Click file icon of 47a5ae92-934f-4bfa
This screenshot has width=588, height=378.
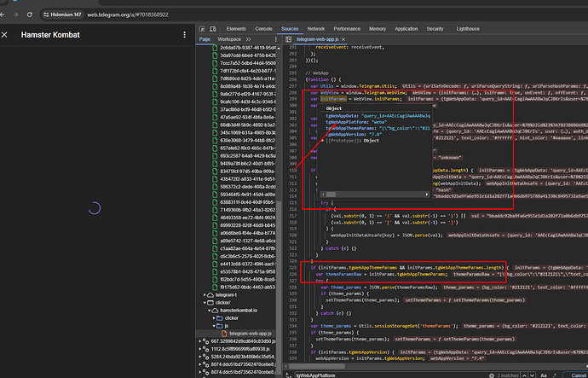tap(215, 117)
